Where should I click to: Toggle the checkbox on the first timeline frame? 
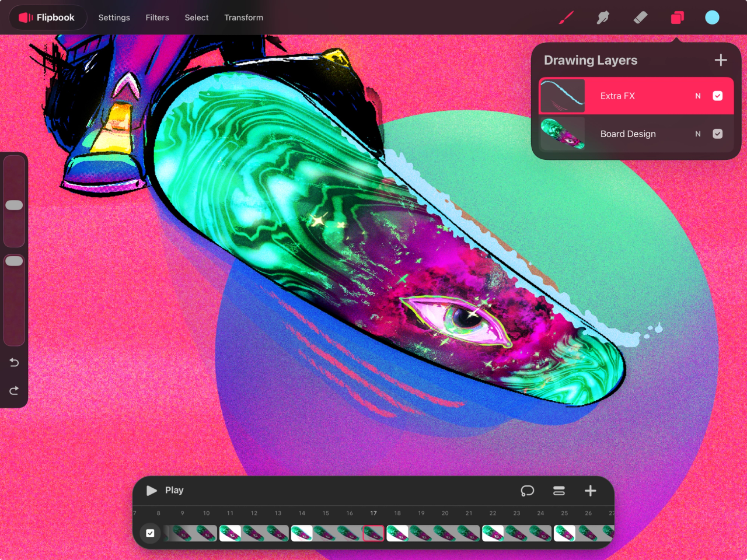point(151,533)
